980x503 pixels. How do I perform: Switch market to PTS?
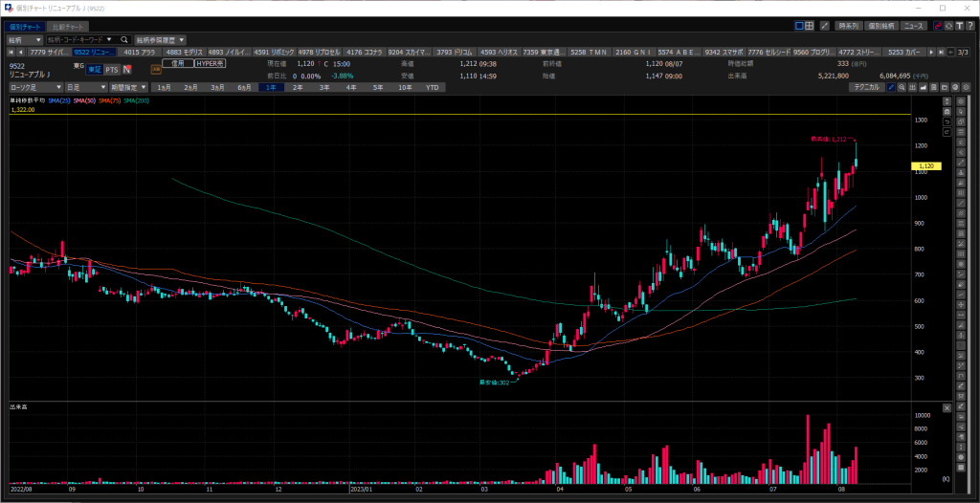(x=111, y=70)
